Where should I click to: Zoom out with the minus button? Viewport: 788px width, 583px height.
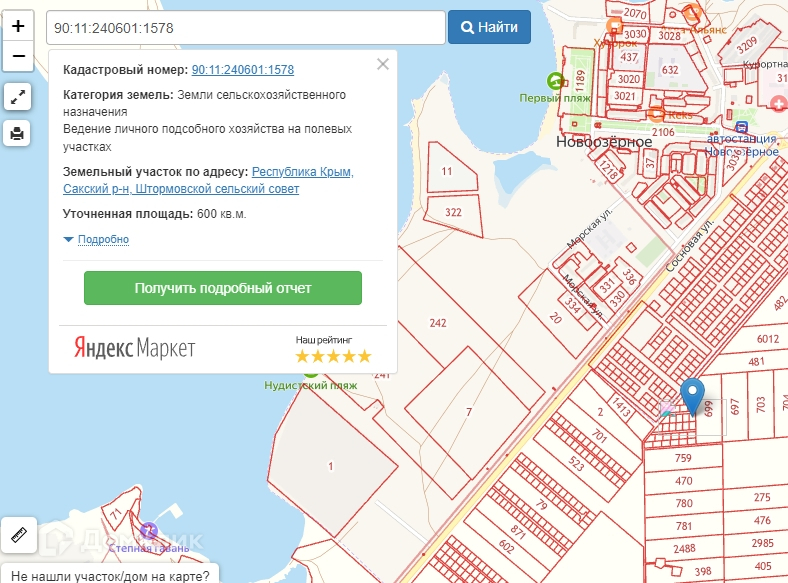coord(17,57)
